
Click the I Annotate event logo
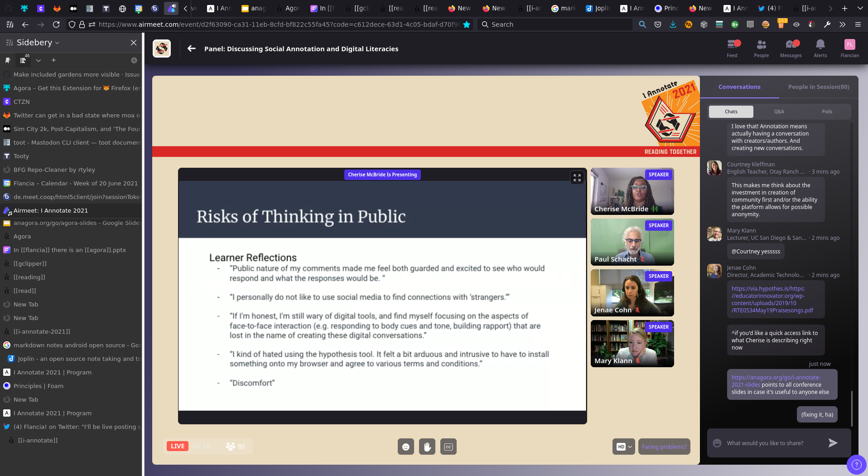coord(162,49)
